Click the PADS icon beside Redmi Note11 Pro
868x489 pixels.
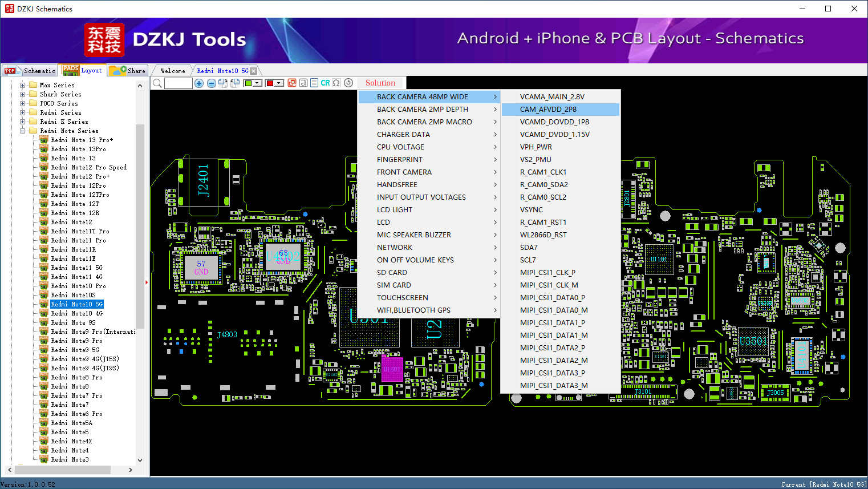[x=44, y=240]
